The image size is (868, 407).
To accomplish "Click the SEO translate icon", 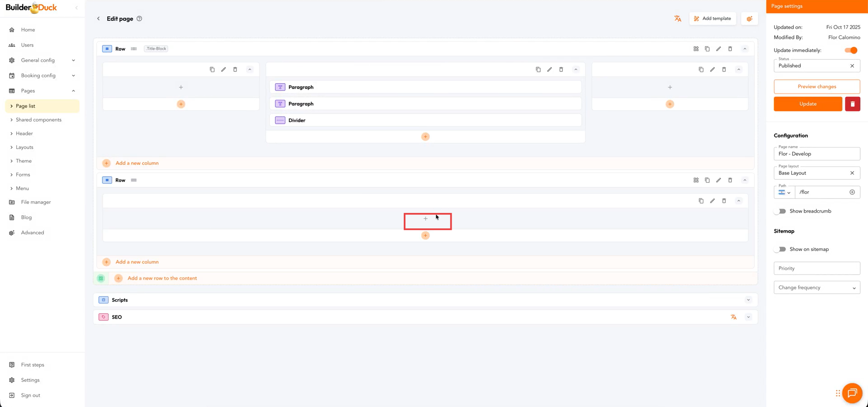I will point(733,317).
